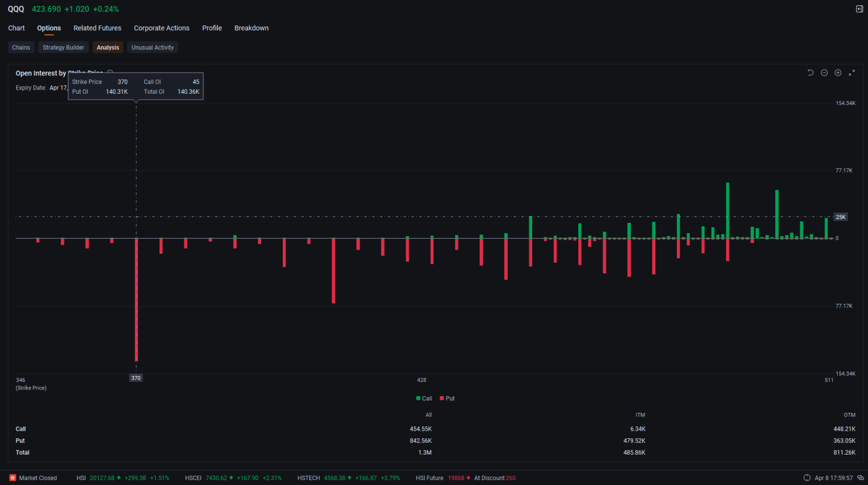868x485 pixels.
Task: Click the ITM column header
Action: [x=640, y=415]
